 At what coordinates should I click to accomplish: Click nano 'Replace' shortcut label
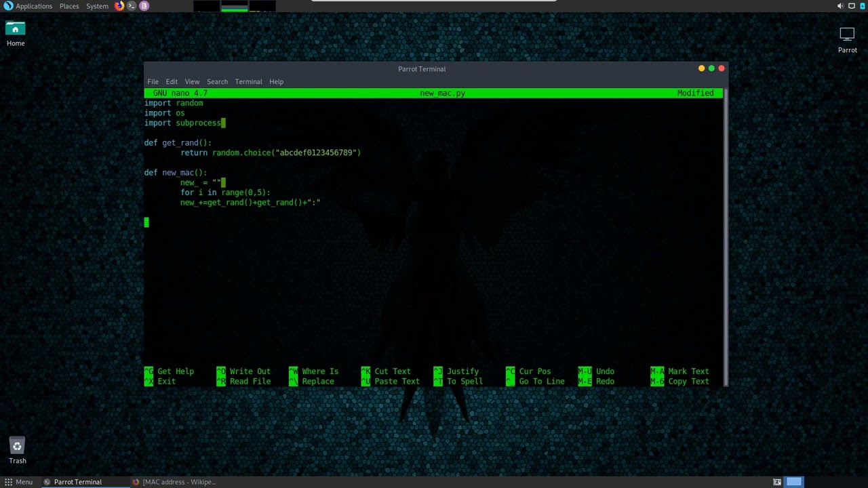point(317,382)
